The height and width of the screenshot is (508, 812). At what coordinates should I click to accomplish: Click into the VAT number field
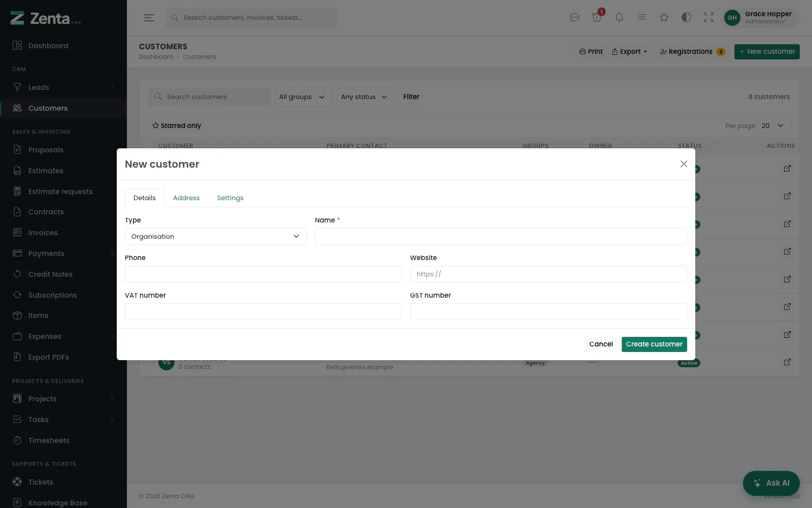(x=263, y=311)
